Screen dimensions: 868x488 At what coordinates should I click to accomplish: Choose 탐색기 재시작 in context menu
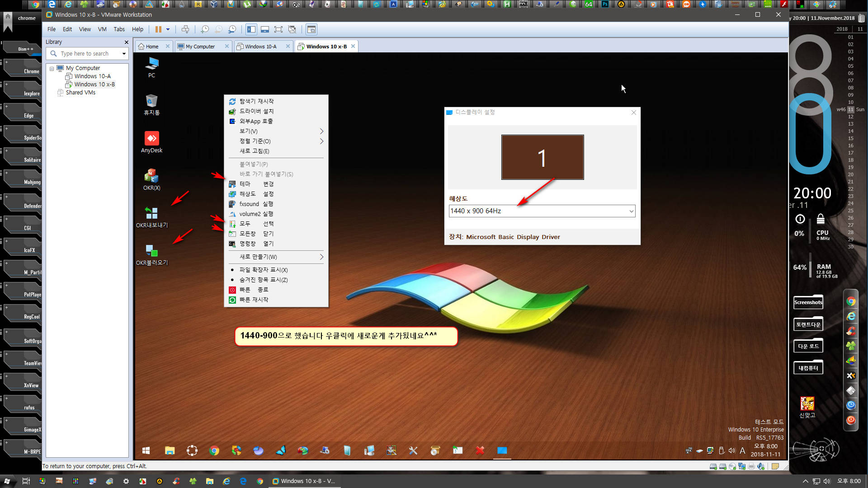click(x=276, y=102)
